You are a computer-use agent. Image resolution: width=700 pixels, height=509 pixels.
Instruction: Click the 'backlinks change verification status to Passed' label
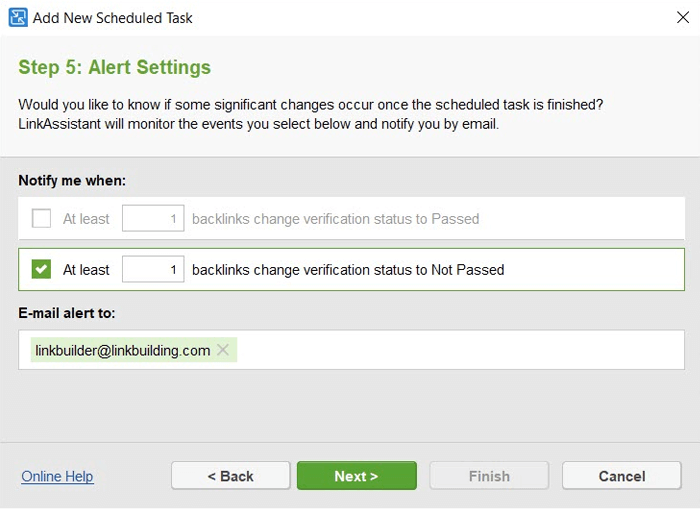tap(336, 219)
